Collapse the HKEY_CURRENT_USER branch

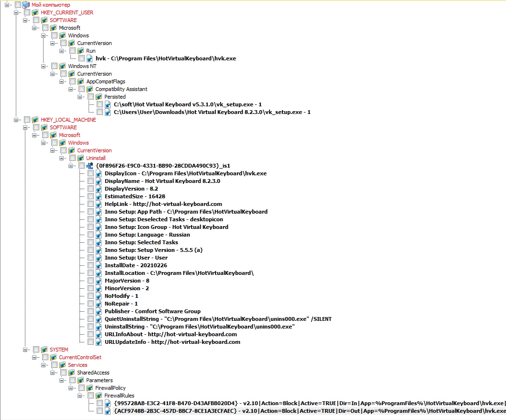(x=16, y=12)
